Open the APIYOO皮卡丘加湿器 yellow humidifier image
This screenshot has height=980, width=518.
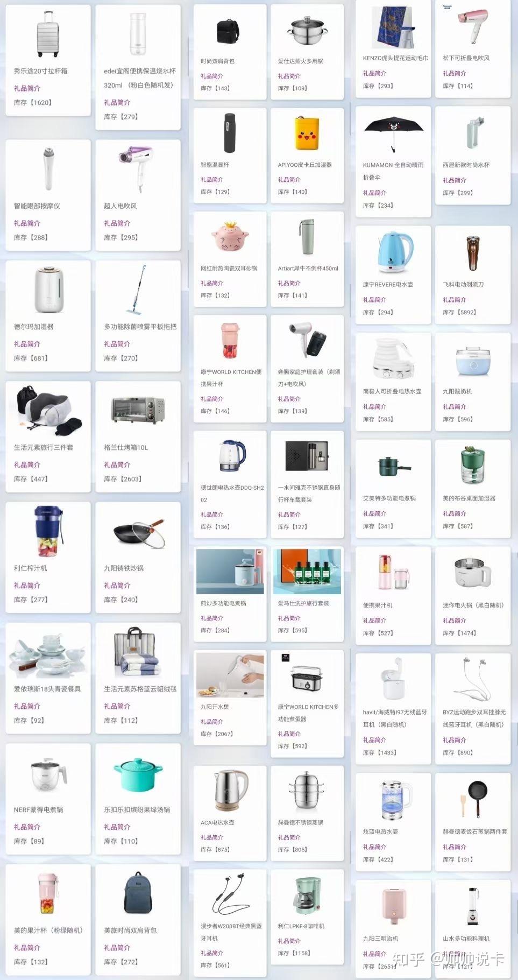307,134
